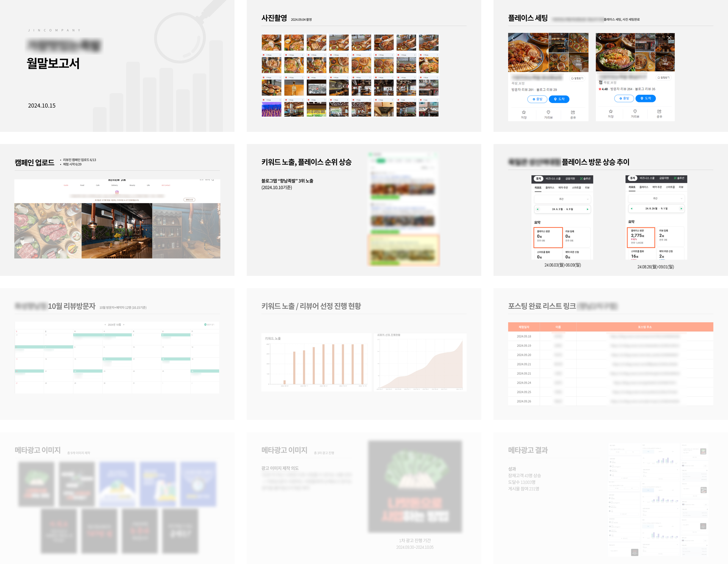Click previous month arrow on October calendar
The image size is (728, 564).
[105, 325]
